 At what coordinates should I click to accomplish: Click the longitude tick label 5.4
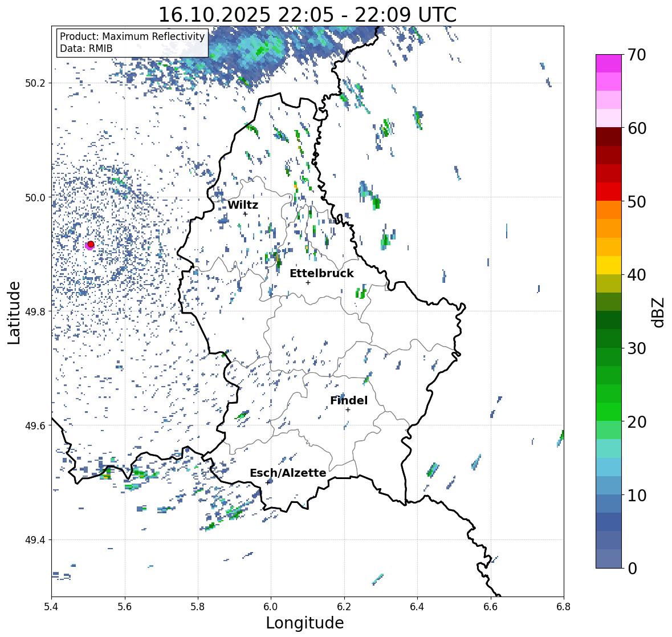click(x=51, y=607)
